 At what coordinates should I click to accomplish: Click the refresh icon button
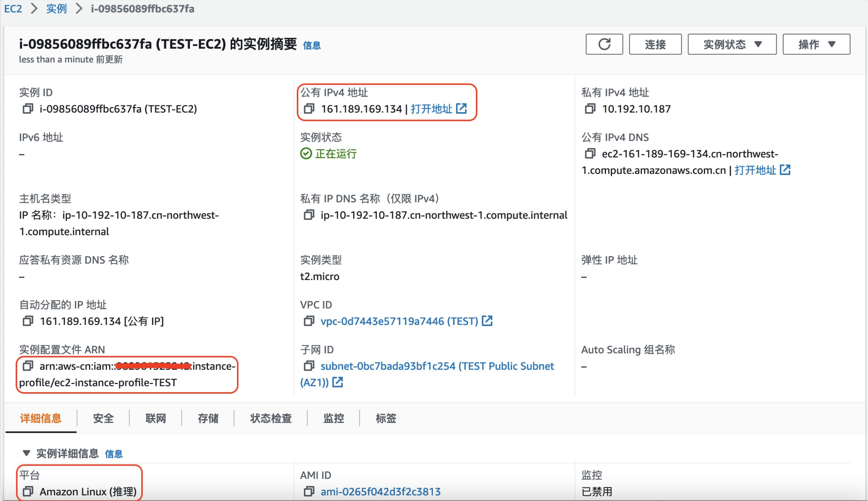coord(604,44)
